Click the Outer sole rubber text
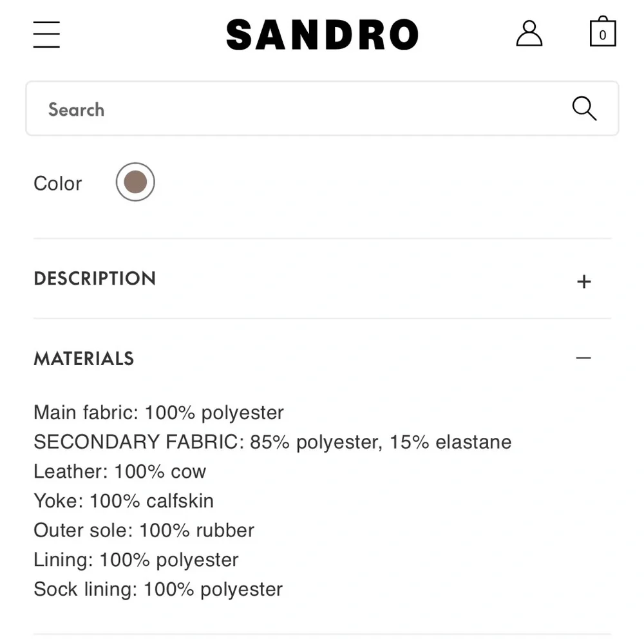This screenshot has height=644, width=644. tap(143, 531)
